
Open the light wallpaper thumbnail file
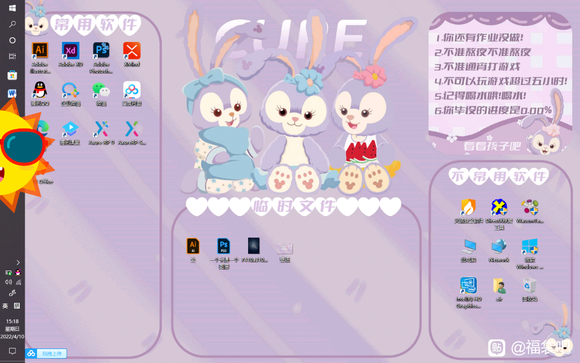(284, 249)
